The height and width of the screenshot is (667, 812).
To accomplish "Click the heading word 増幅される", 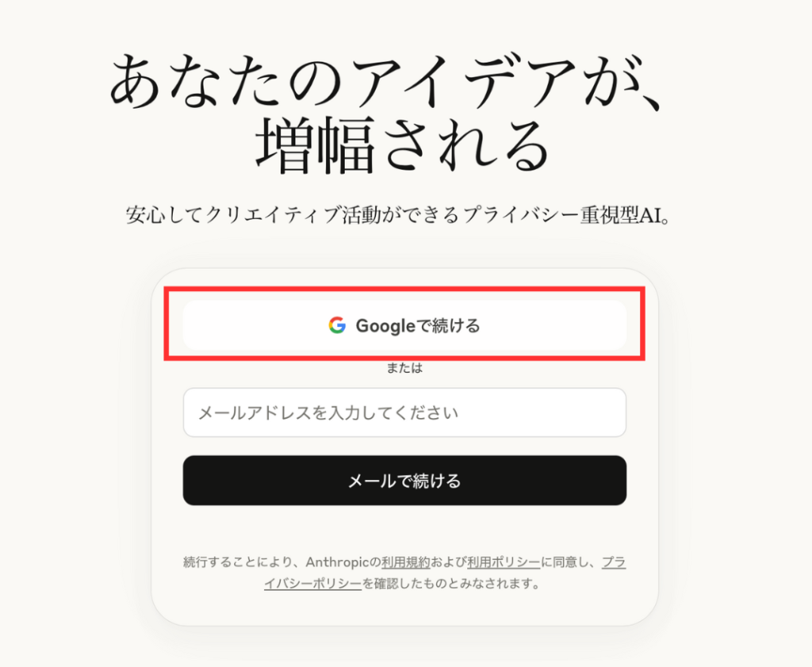I will (x=403, y=145).
